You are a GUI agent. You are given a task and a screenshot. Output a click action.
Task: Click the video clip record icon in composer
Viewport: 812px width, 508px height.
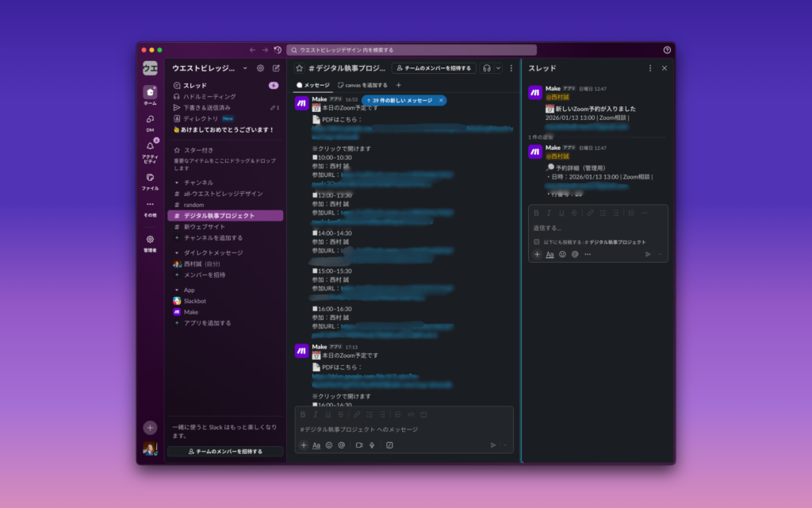(x=359, y=445)
